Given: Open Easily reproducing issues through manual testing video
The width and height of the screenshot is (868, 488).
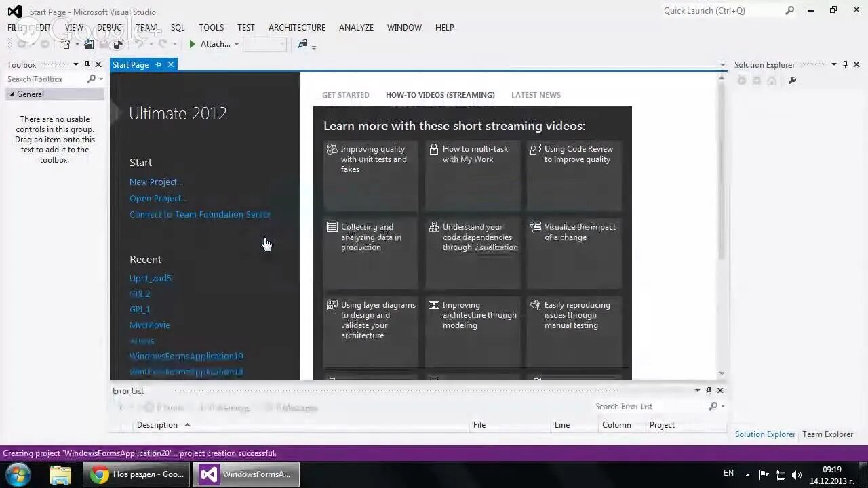Looking at the screenshot, I should coord(574,331).
